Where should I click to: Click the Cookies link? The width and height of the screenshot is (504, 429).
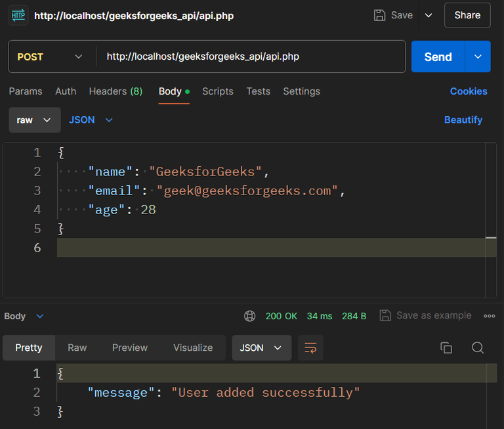[469, 91]
